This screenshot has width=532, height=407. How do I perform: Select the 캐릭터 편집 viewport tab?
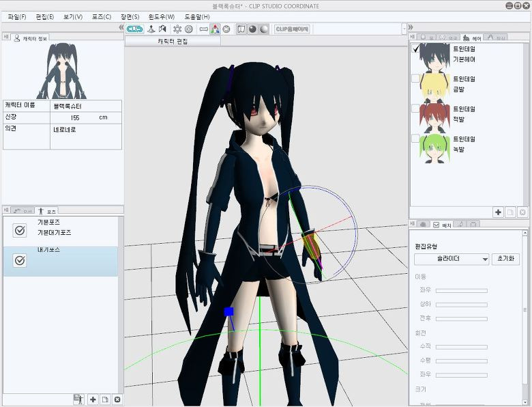(x=173, y=41)
